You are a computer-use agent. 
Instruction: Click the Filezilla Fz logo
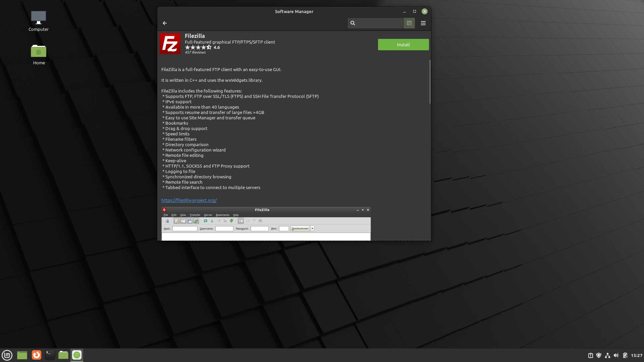[170, 44]
